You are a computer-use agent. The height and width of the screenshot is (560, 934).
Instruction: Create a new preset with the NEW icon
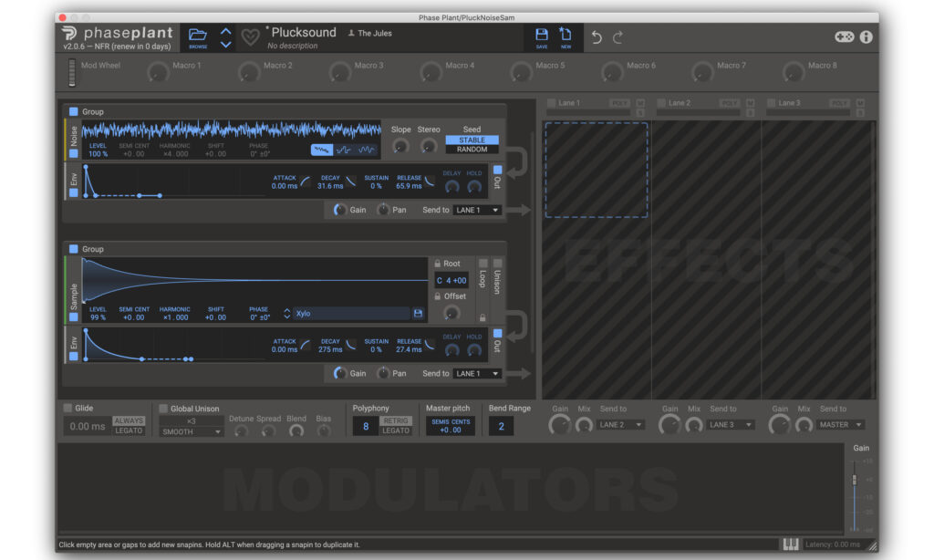click(566, 35)
